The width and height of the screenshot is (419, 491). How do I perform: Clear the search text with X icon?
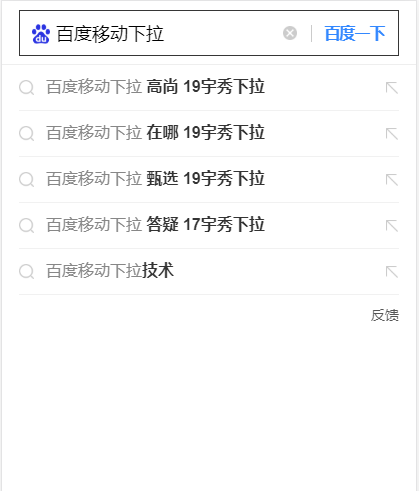(x=290, y=33)
